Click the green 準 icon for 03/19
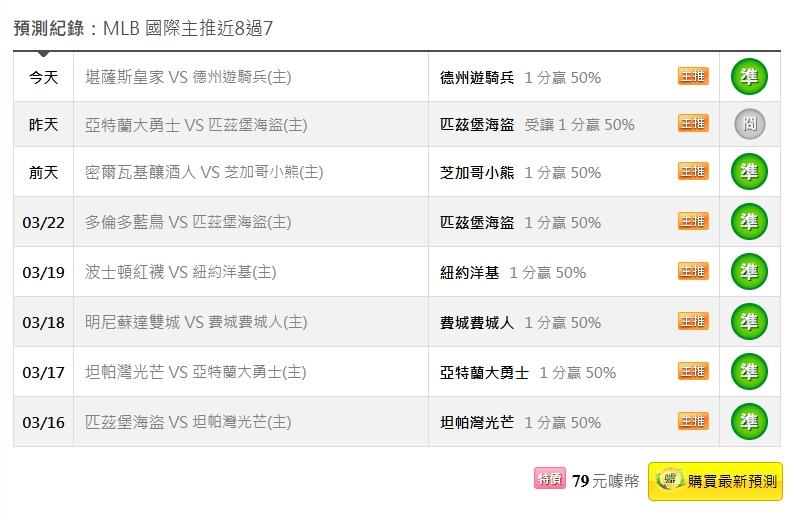This screenshot has width=795, height=521. tap(749, 271)
